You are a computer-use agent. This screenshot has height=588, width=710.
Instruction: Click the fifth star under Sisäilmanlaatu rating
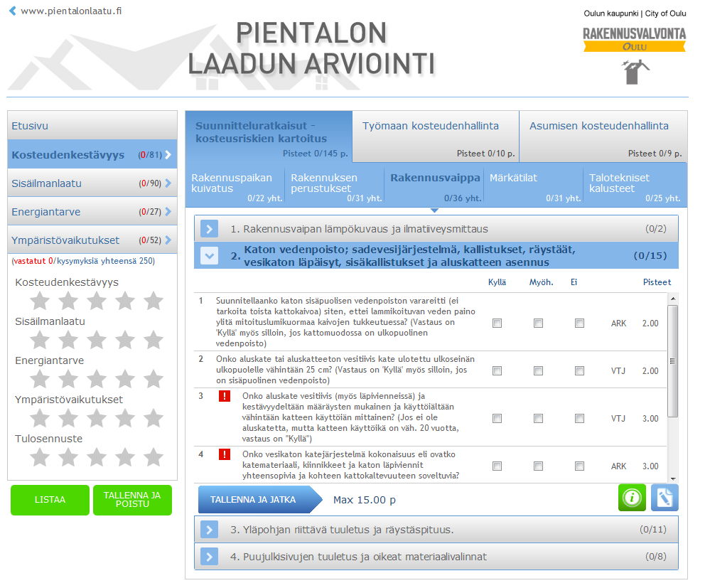[x=154, y=340]
